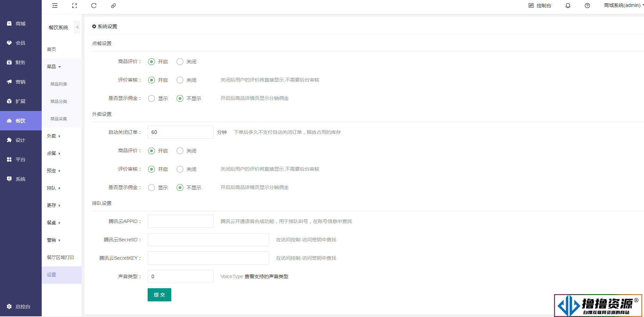Image resolution: width=644 pixels, height=317 pixels.
Task: Click the refresh page icon
Action: 94,6
